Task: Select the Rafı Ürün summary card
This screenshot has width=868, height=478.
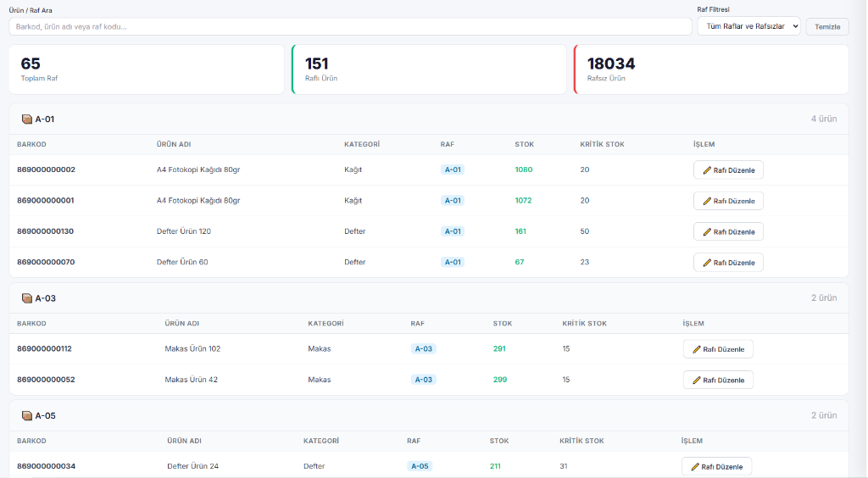Action: pos(429,69)
